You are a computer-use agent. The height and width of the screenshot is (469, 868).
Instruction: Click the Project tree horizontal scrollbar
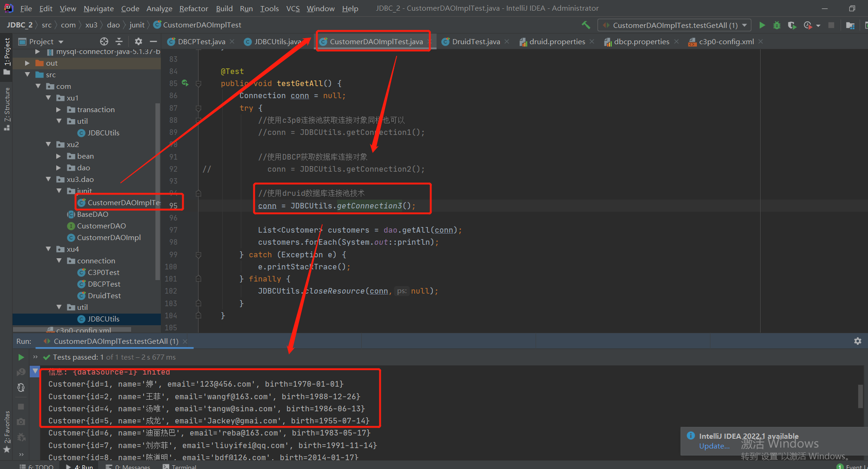(x=72, y=329)
